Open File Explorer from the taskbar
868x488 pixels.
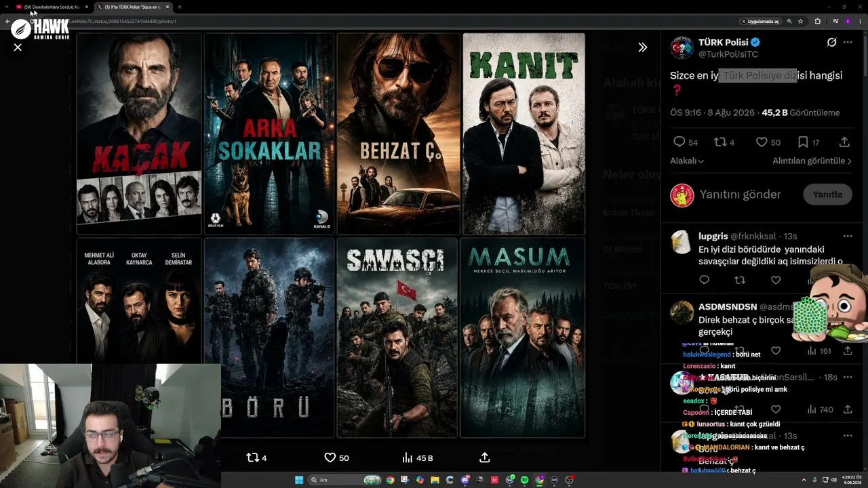tap(435, 480)
